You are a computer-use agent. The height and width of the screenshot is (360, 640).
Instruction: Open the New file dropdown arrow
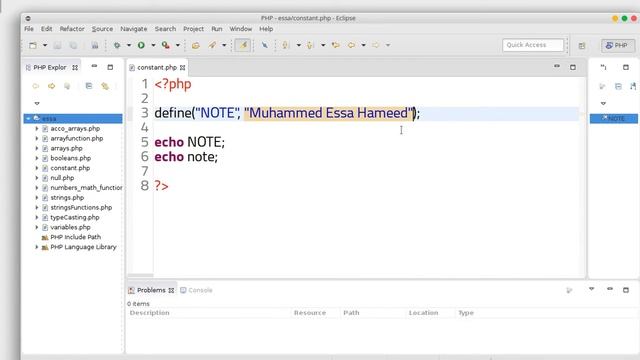(x=45, y=45)
